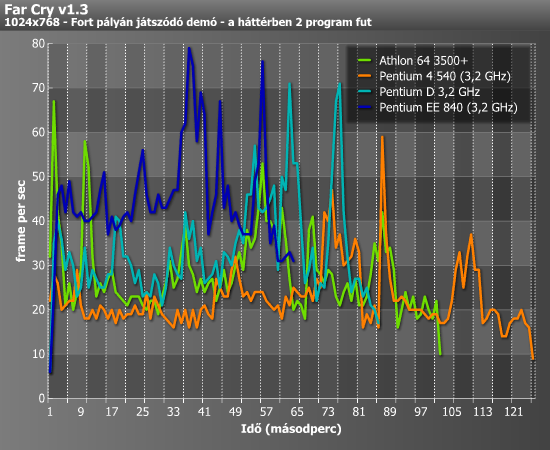Select the "Pentium EE 840 (3,2 GHz)" legend label

(448, 107)
